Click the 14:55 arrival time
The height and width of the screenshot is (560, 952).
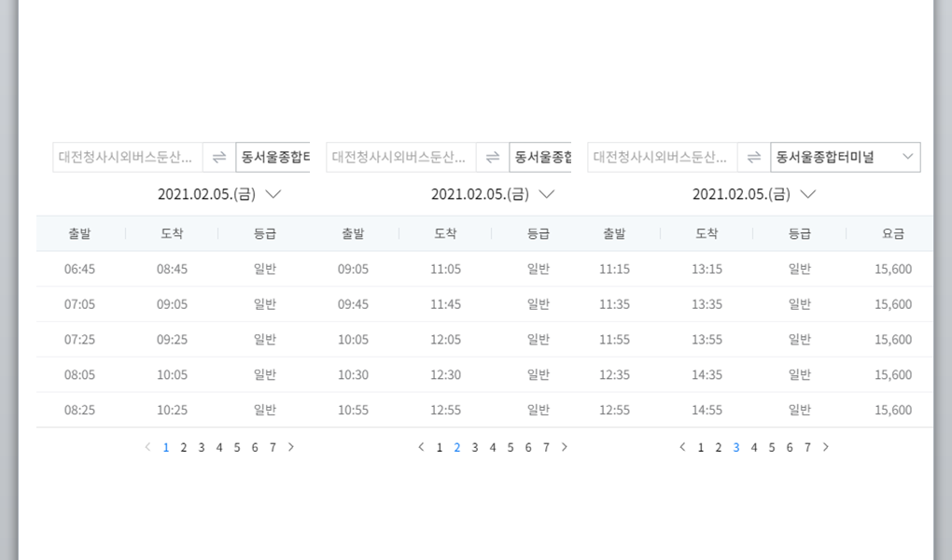point(707,410)
